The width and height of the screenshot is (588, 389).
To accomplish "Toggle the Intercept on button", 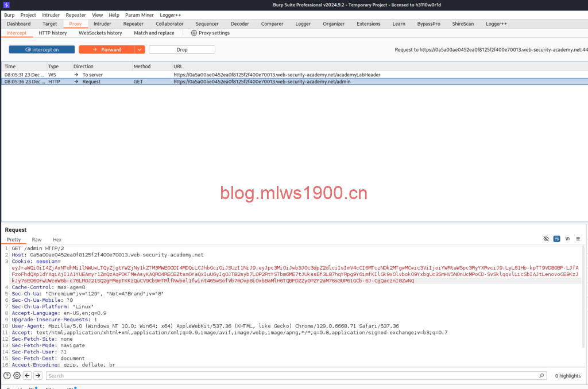I will [41, 49].
